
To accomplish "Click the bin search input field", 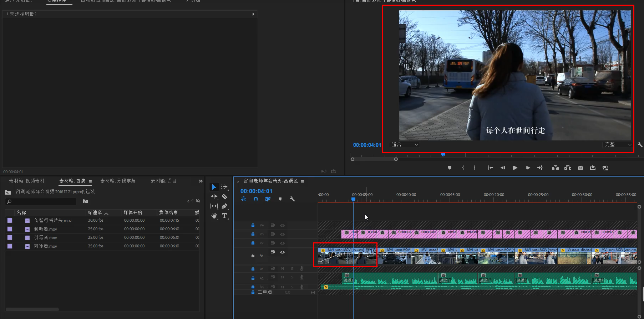I will [x=41, y=201].
